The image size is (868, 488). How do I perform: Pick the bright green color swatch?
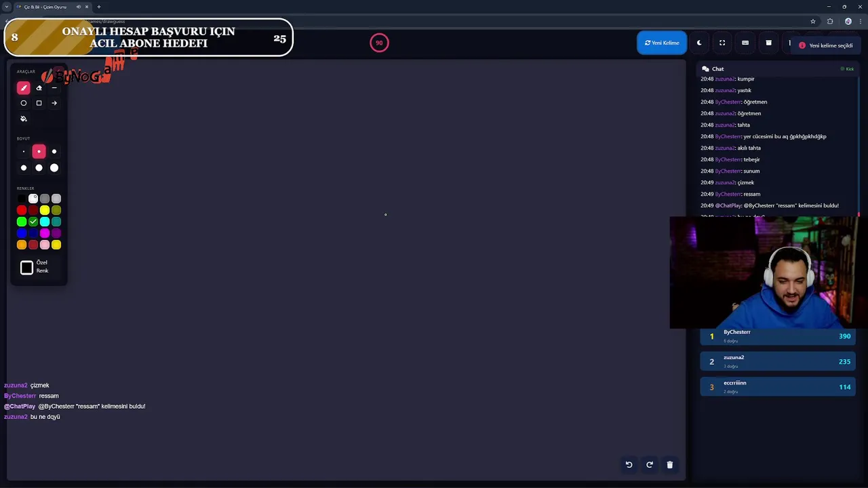(22, 222)
